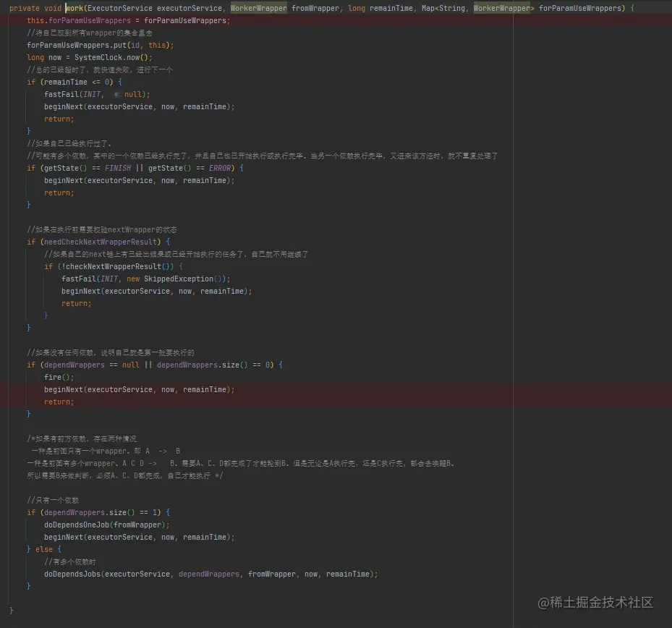Click the "fire();" call
Viewport: 672px width, 628px height.
(59, 377)
